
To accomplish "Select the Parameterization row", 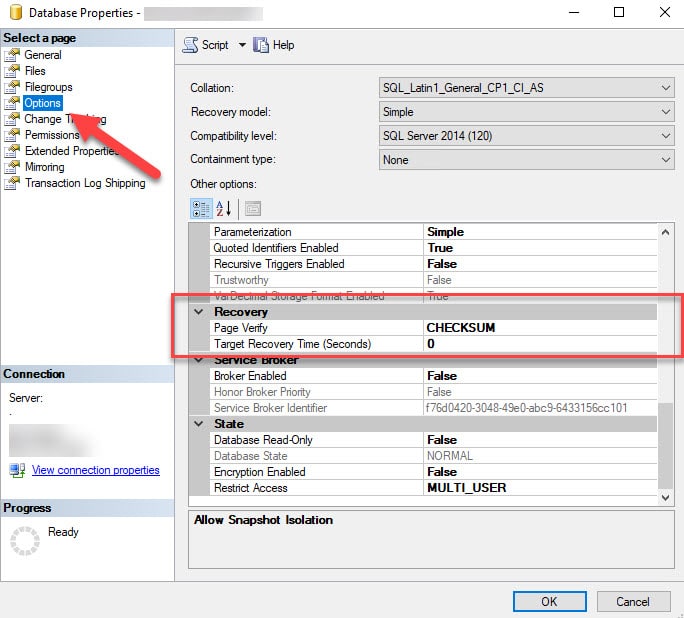I will click(x=433, y=232).
